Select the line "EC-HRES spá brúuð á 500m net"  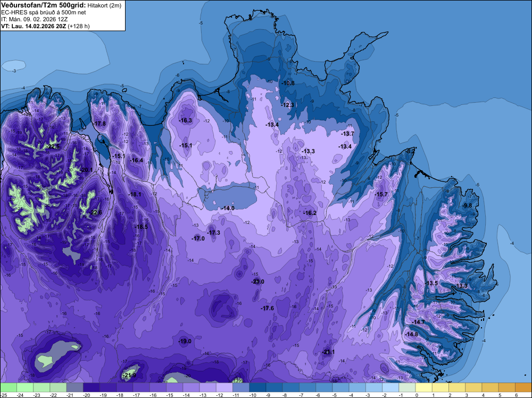coord(44,12)
